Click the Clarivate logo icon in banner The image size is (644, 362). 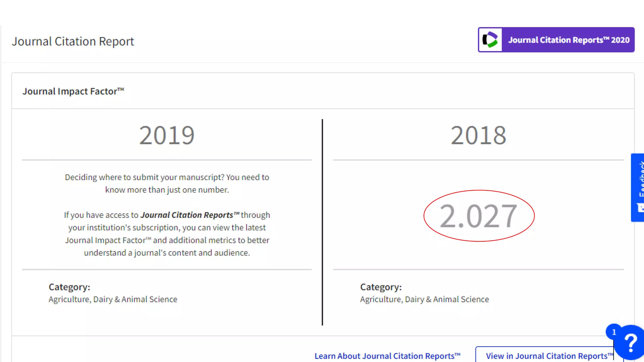pyautogui.click(x=490, y=40)
